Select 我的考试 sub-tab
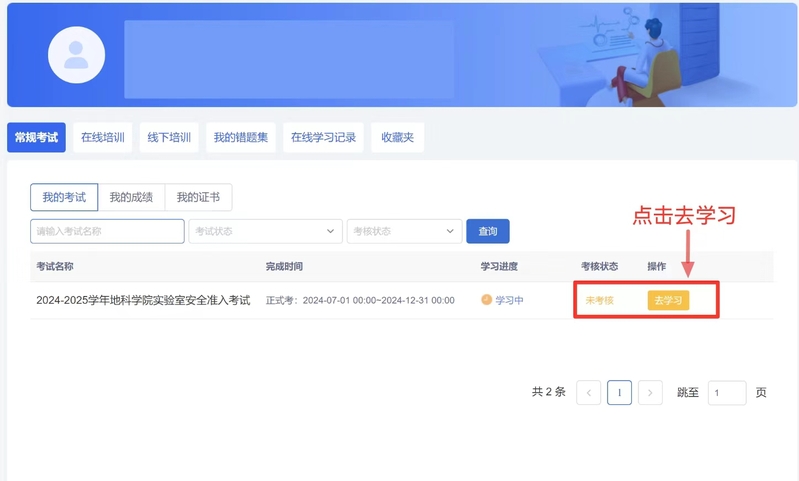 click(64, 197)
